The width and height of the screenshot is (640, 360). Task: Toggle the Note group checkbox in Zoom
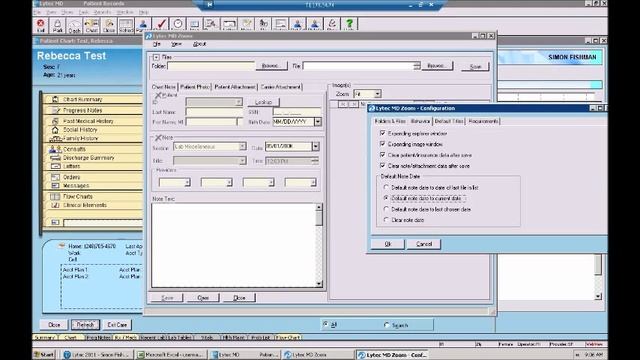[x=158, y=138]
